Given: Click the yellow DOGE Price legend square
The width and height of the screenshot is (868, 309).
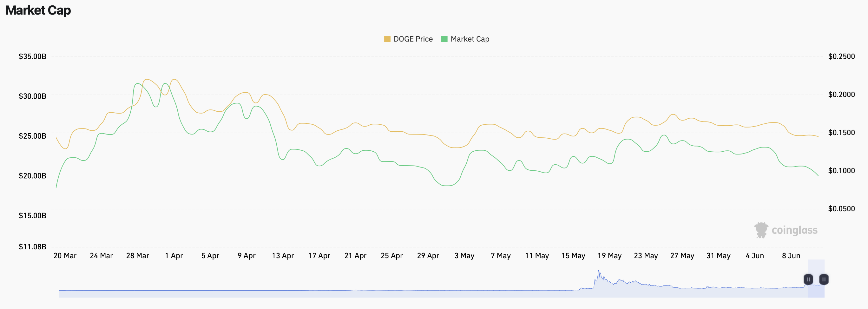Looking at the screenshot, I should click(x=387, y=39).
